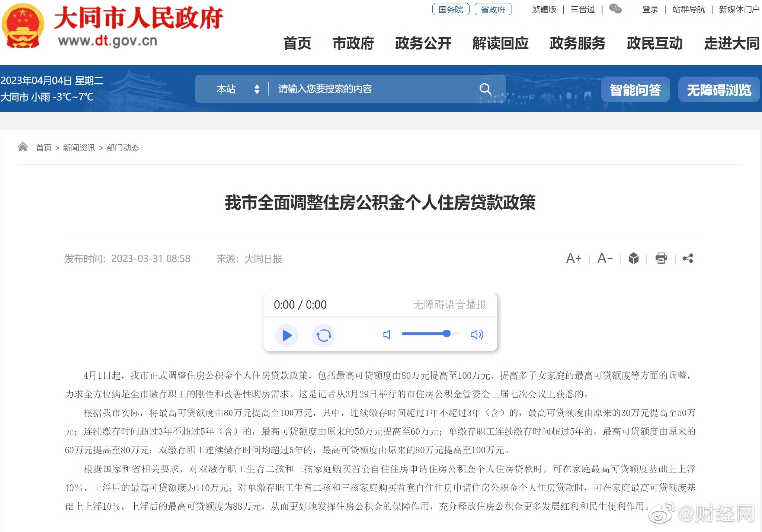Click the audio replay loop button
Image resolution: width=762 pixels, height=532 pixels.
[x=324, y=335]
